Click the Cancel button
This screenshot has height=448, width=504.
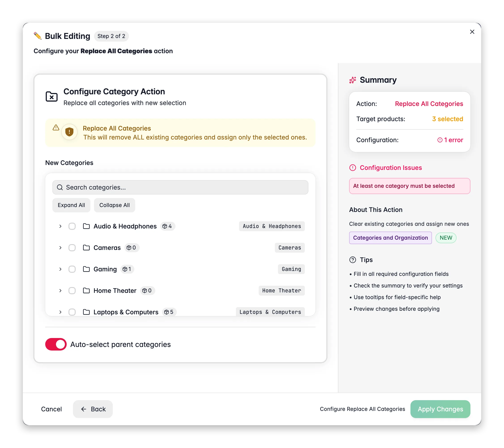(51, 409)
